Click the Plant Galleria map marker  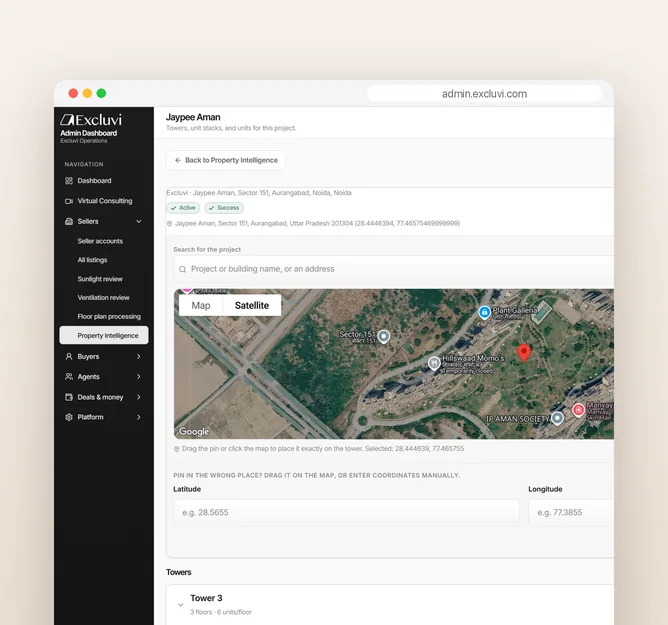tap(484, 312)
